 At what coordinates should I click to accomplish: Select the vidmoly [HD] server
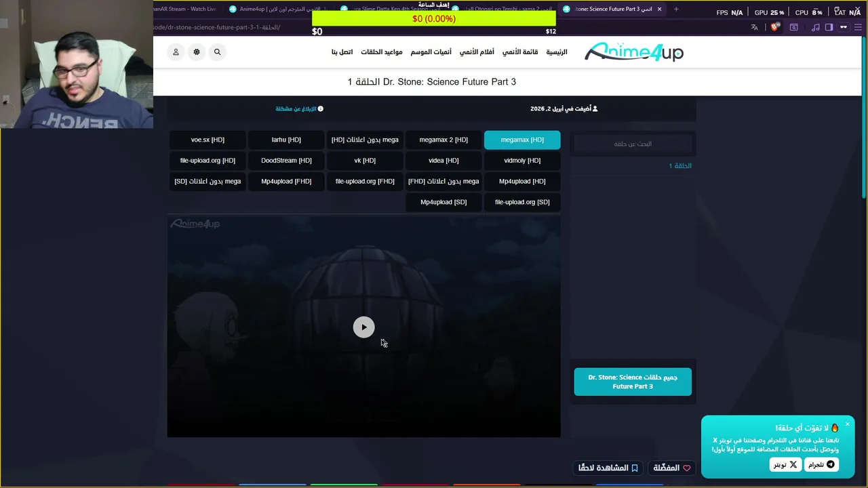point(522,161)
